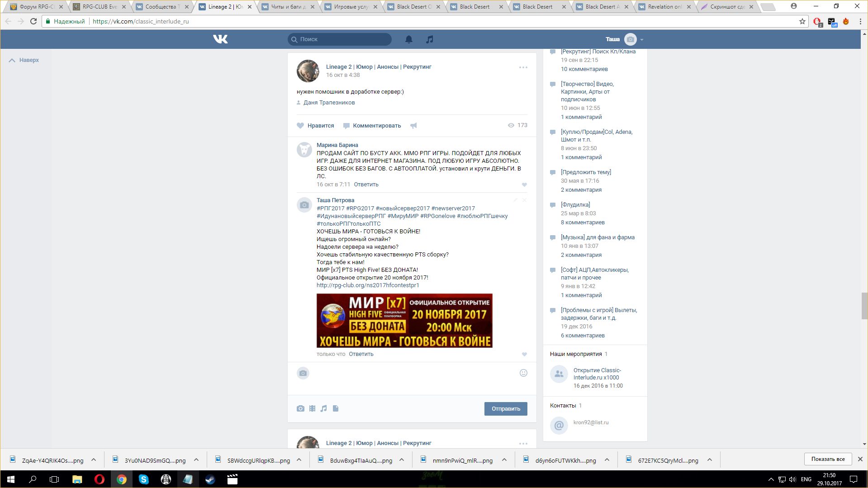Click Комментировать under the post
Viewport: 868px width, 488px height.
click(372, 126)
